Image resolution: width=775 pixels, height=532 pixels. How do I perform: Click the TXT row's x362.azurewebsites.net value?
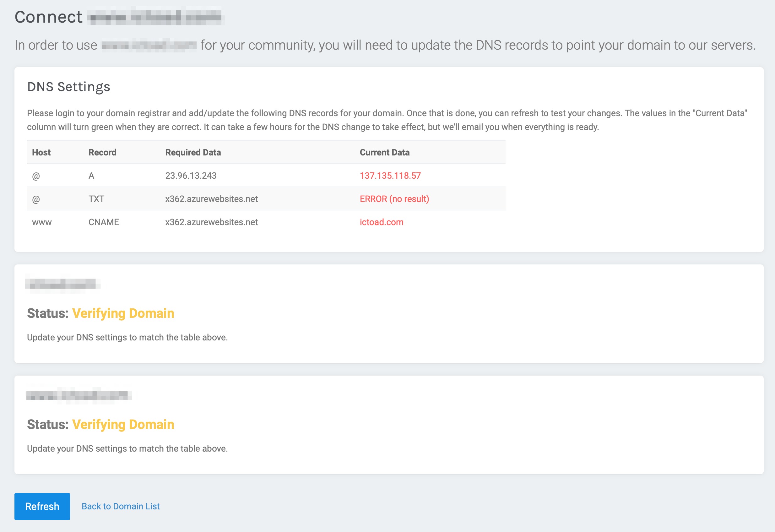tap(211, 199)
